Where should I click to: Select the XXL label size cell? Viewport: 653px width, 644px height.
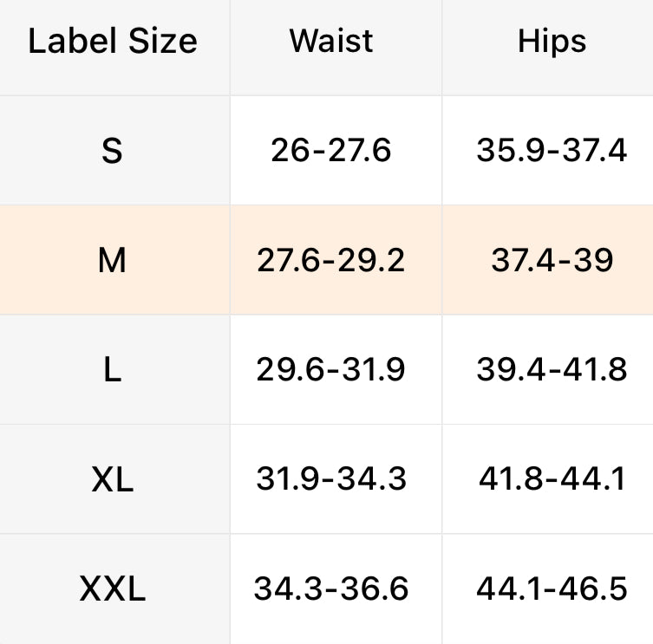[x=112, y=589]
